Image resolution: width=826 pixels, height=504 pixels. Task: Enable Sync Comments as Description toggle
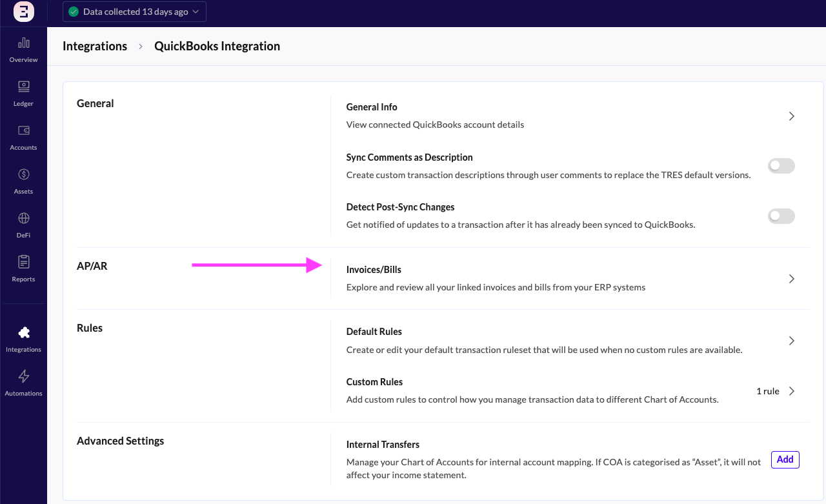[781, 166]
